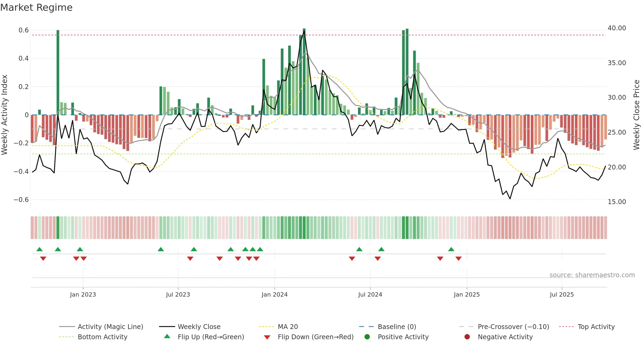The height and width of the screenshot is (362, 644).
Task: Click the green Flip Up legend triangle icon
Action: pyautogui.click(x=167, y=336)
